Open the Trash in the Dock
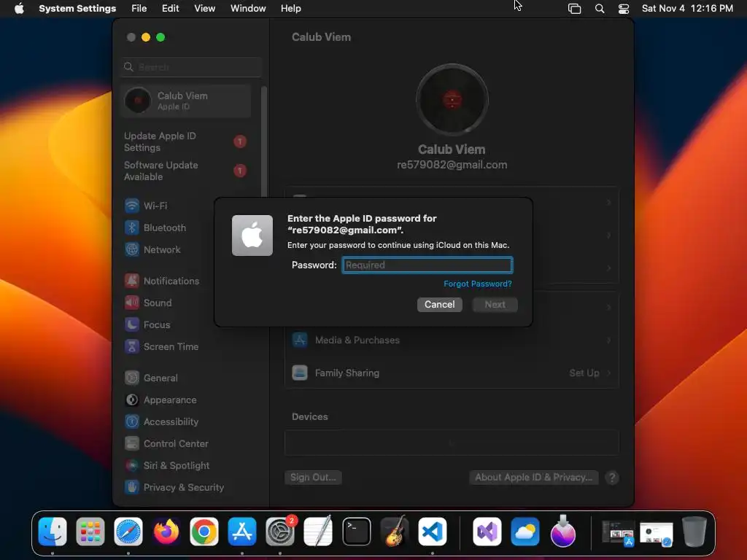 coord(694,532)
